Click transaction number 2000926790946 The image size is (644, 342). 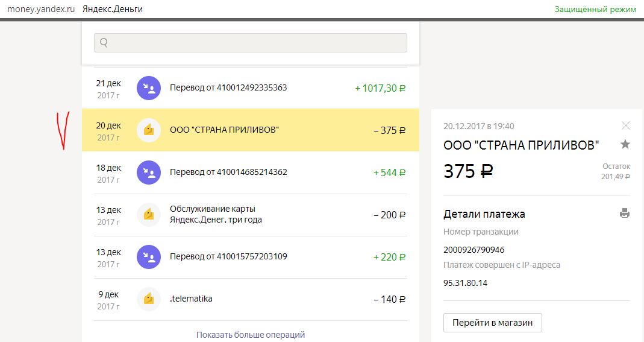474,250
